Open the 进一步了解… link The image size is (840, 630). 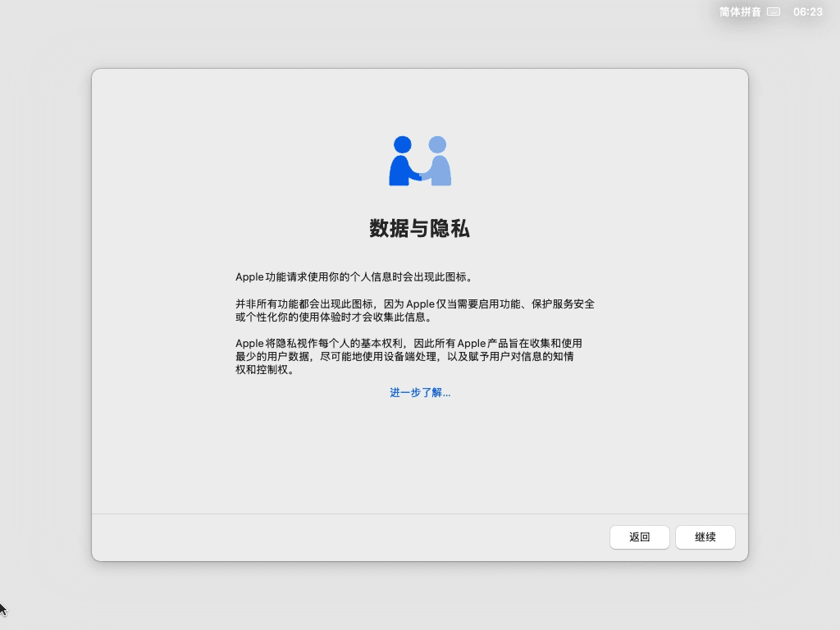420,393
